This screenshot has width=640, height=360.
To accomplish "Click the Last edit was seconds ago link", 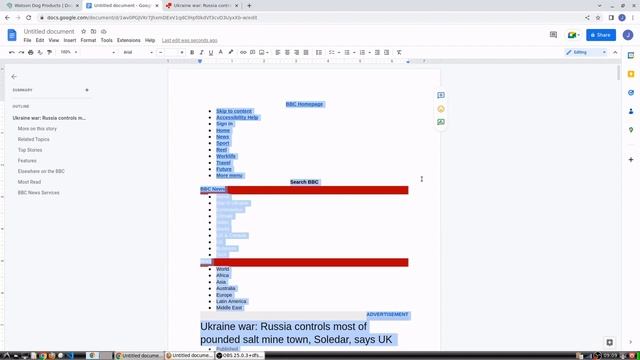I will (189, 40).
